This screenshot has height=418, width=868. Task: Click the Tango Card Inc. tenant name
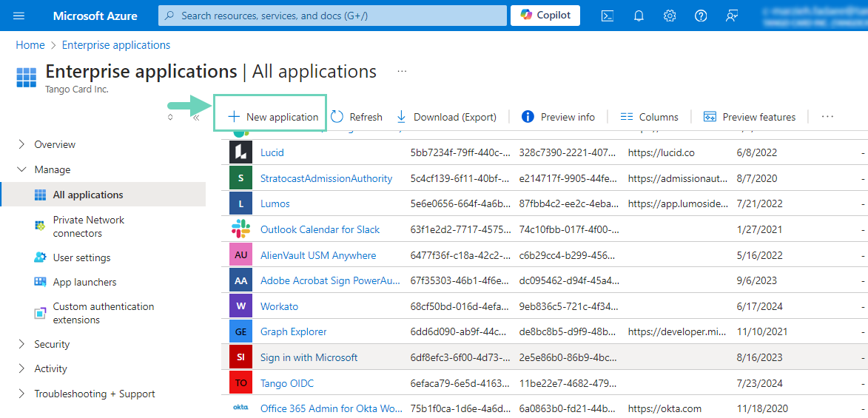(x=77, y=89)
